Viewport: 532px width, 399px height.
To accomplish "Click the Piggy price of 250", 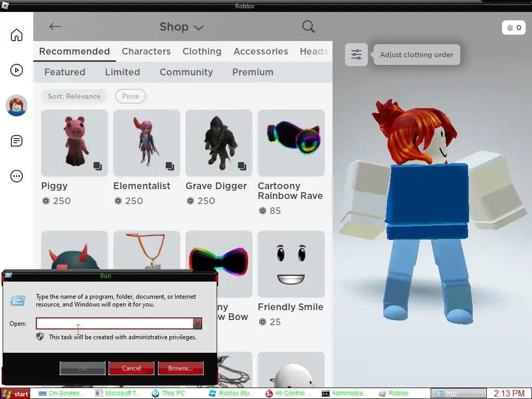I will pyautogui.click(x=56, y=201).
